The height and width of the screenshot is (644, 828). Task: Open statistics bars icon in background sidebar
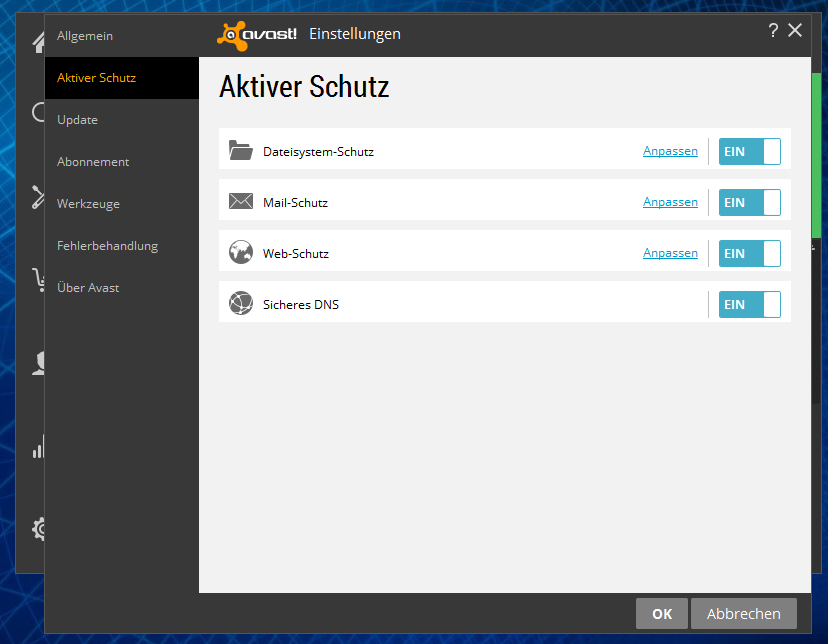point(39,447)
